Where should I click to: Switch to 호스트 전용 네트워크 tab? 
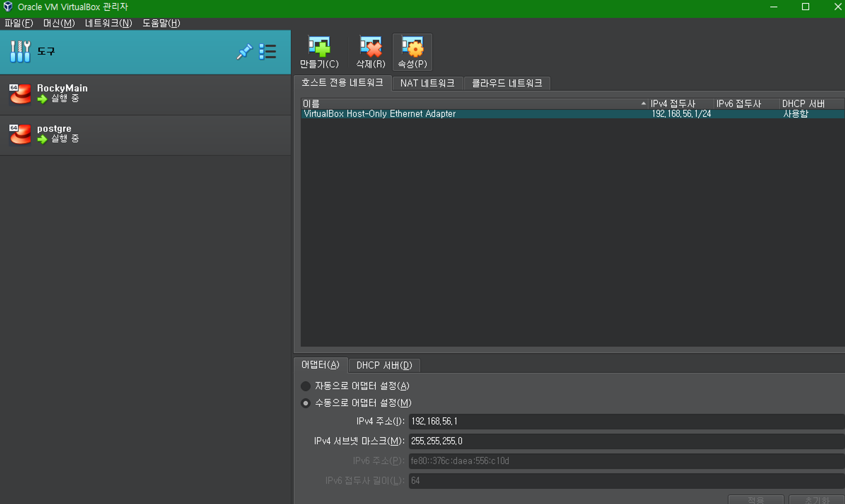point(342,83)
